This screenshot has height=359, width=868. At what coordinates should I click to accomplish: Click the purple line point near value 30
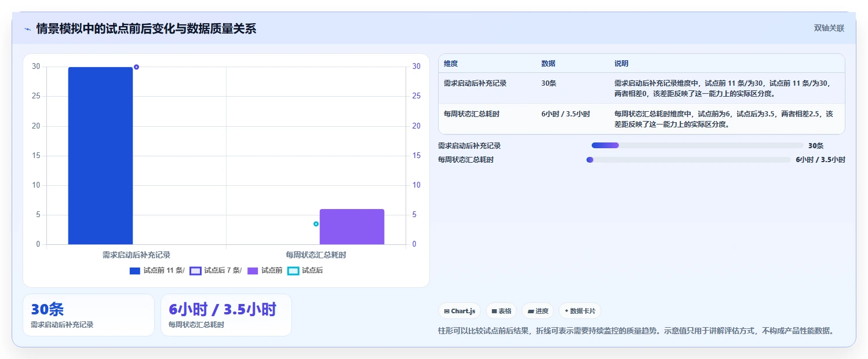136,67
